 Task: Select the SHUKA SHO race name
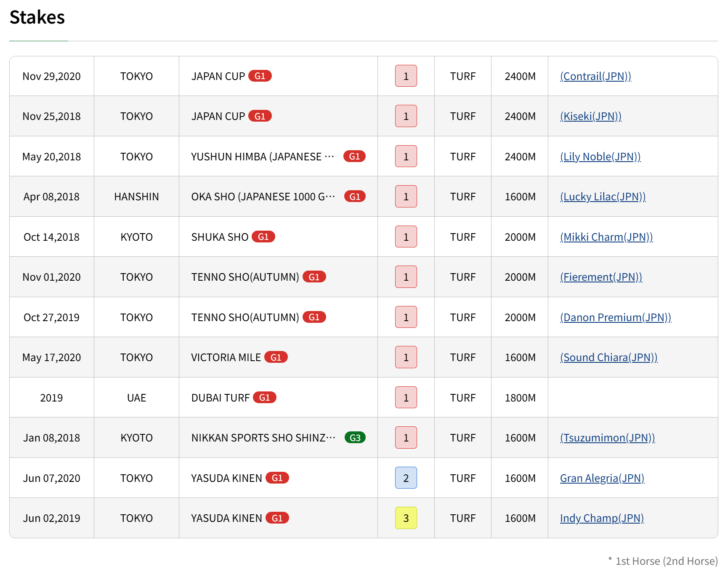coord(220,237)
